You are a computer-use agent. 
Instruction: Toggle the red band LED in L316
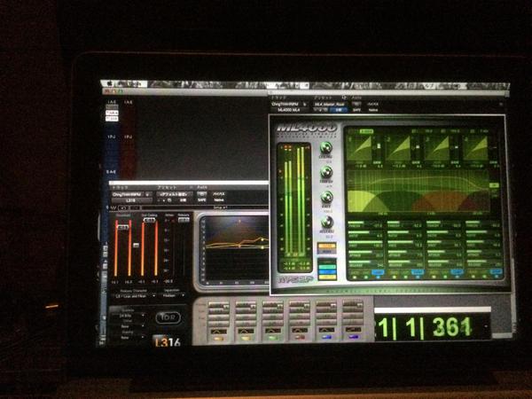pos(299,338)
